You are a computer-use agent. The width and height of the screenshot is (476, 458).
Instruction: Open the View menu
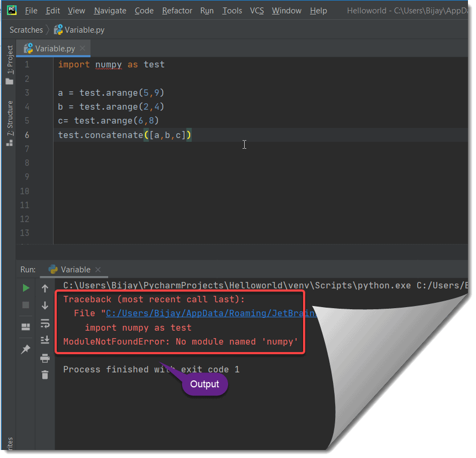pos(76,11)
